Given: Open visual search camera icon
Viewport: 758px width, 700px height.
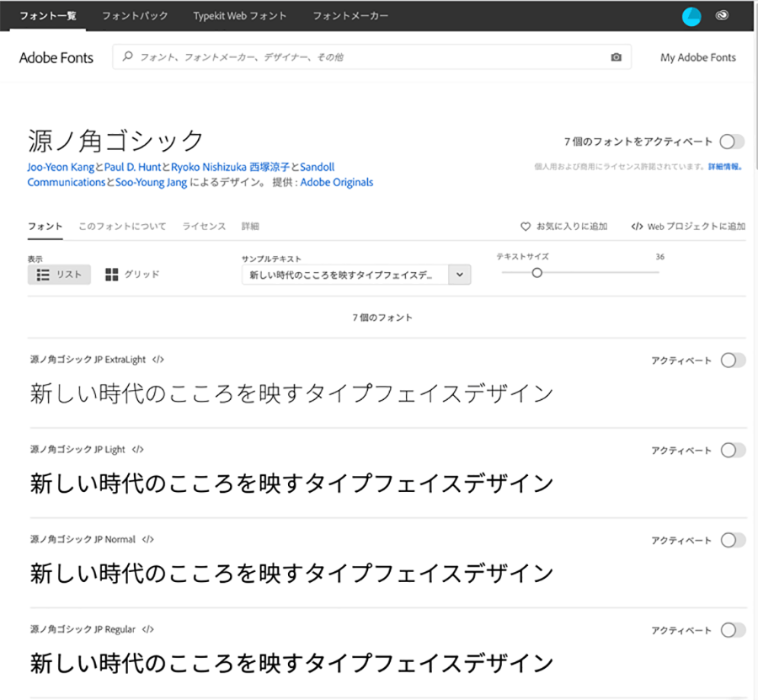Looking at the screenshot, I should [x=616, y=57].
